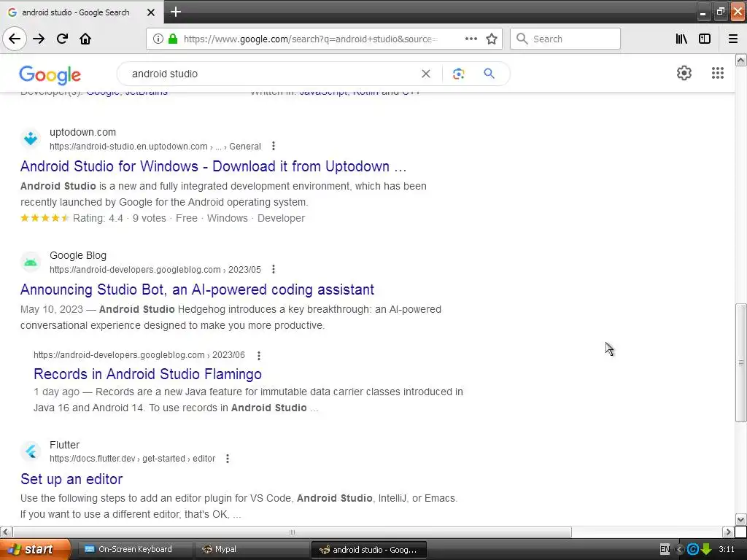This screenshot has width=747, height=560.
Task: Open Set up an editor link
Action: pyautogui.click(x=71, y=478)
